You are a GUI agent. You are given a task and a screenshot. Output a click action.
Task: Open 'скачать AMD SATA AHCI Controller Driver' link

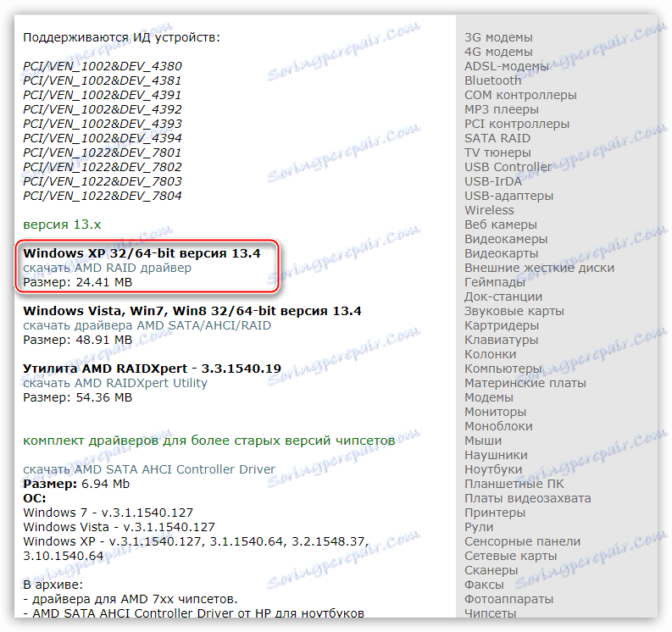coord(149,469)
